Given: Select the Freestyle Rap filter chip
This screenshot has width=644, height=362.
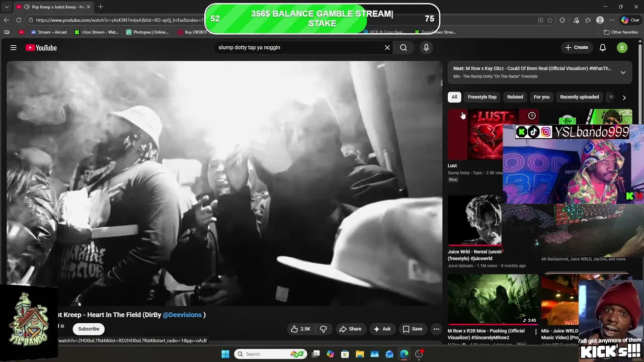Looking at the screenshot, I should pos(482,97).
